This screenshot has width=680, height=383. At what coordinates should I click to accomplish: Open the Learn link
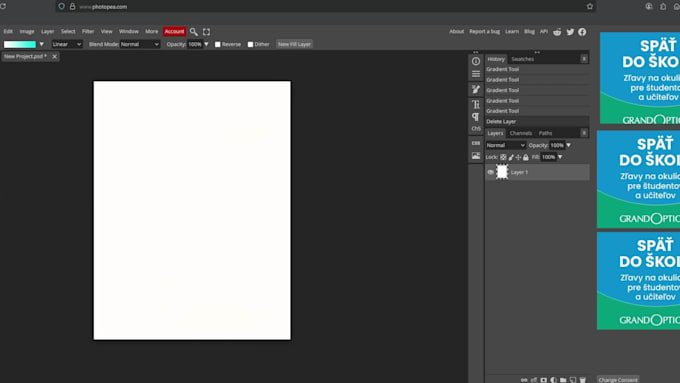click(x=512, y=32)
